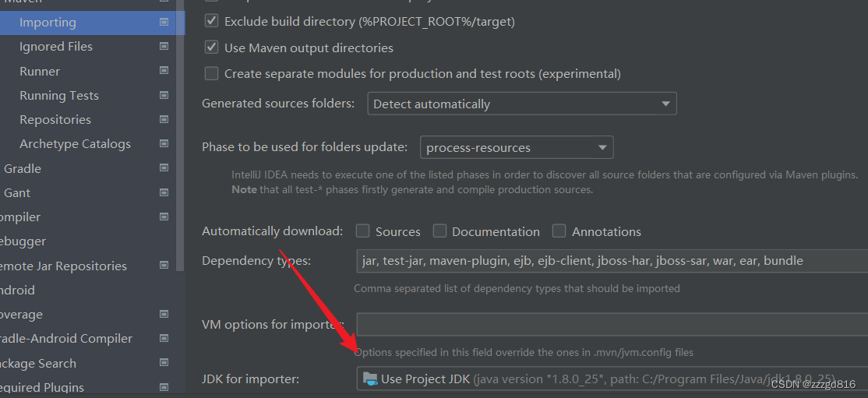Image resolution: width=868 pixels, height=398 pixels.
Task: Click project-level icon beside Importing
Action: 164,22
